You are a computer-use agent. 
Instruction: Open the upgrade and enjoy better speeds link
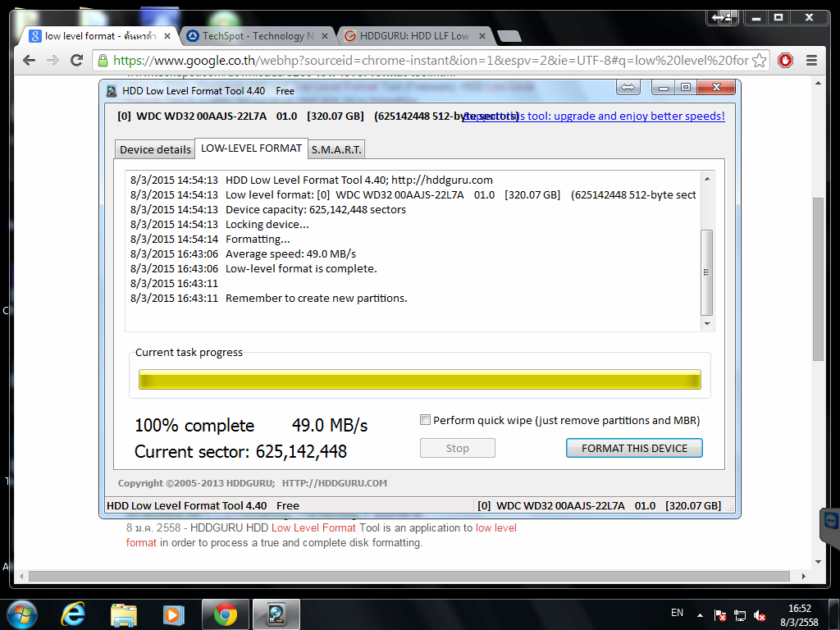click(x=595, y=116)
